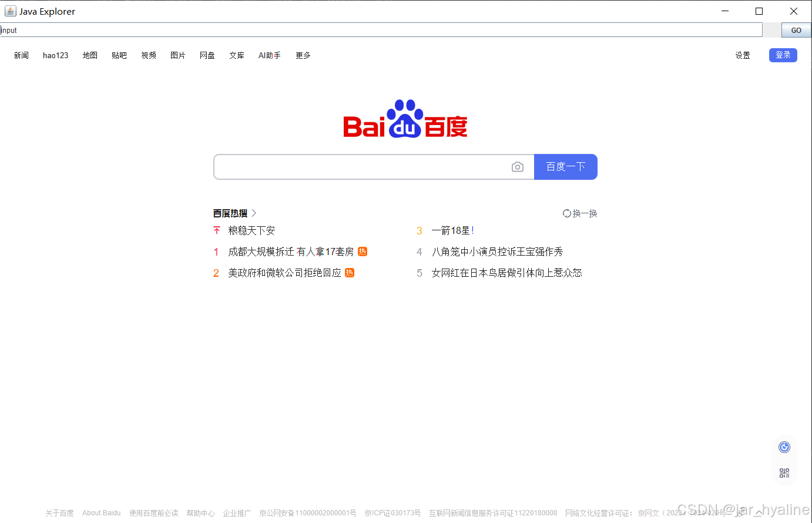Focus the URL input address field
This screenshot has height=523, width=812.
pos(381,30)
